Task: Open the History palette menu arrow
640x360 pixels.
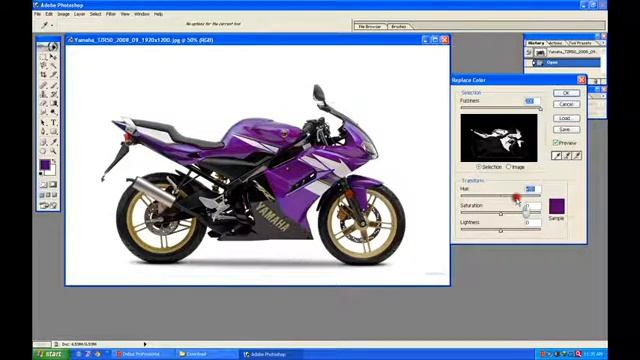Action: point(603,43)
